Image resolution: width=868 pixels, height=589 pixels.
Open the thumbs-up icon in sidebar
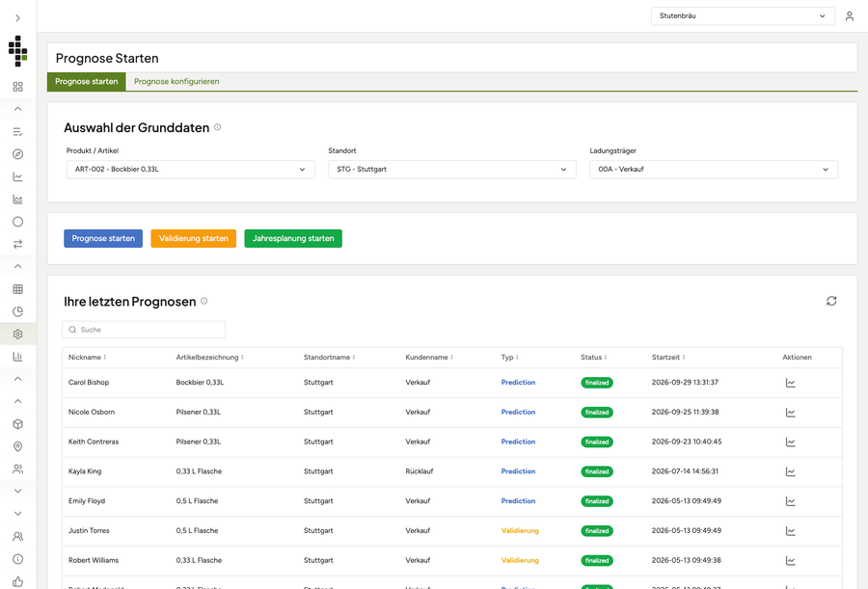17,581
